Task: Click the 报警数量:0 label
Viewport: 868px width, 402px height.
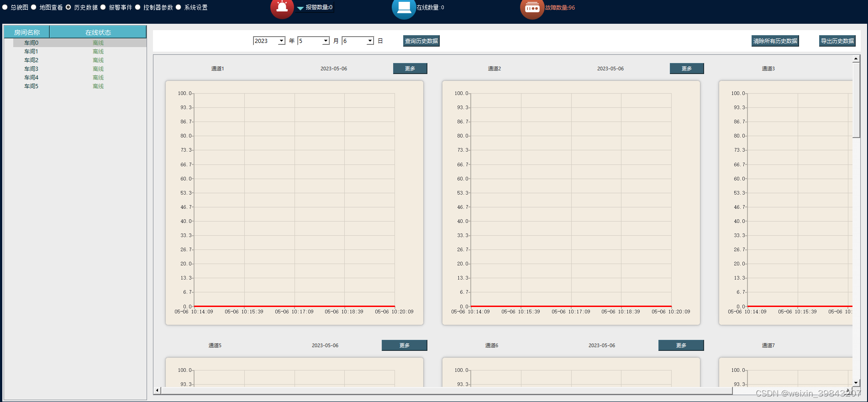Action: pos(319,7)
